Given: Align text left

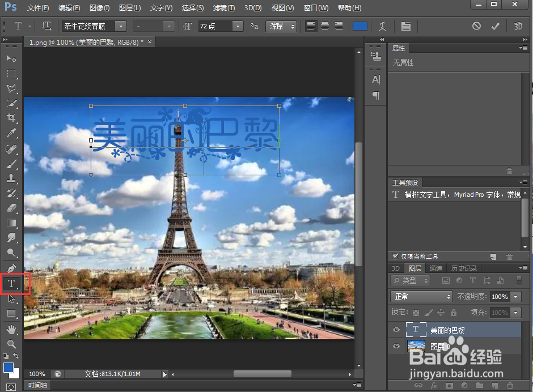Looking at the screenshot, I should tap(311, 26).
